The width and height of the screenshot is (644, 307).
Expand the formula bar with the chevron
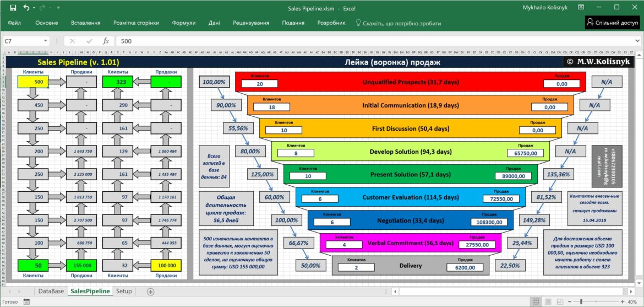pyautogui.click(x=637, y=41)
